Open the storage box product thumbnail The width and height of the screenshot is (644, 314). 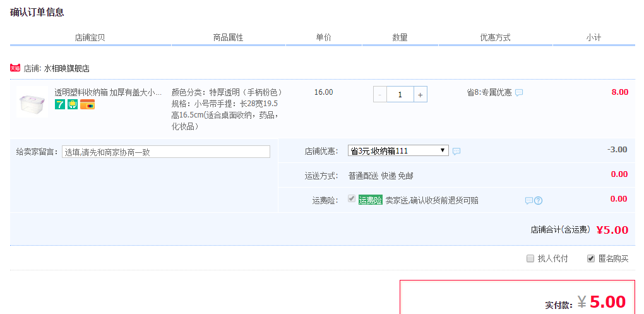(x=32, y=102)
